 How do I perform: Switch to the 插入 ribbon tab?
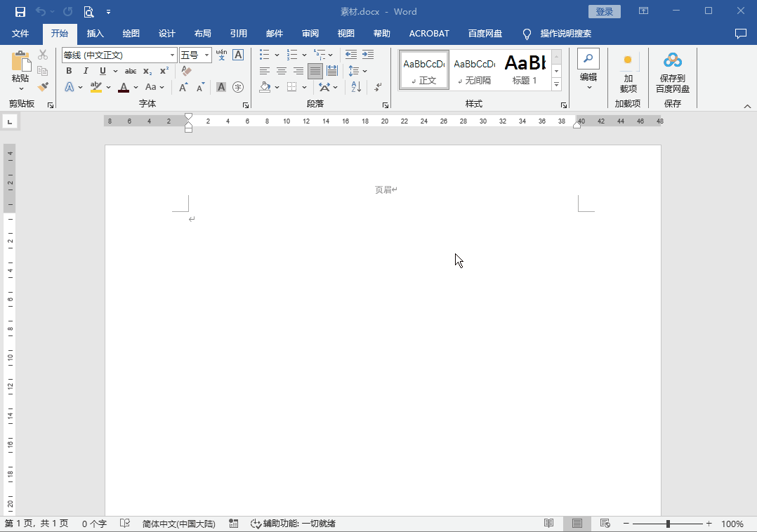tap(95, 34)
